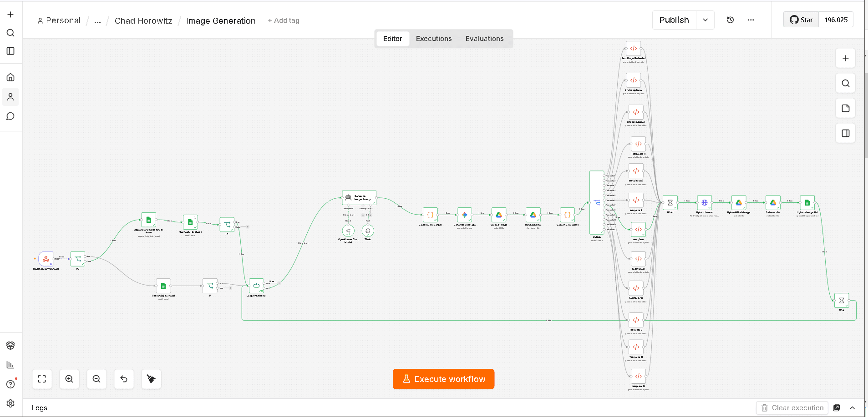Screen dimensions: 868x417
Task: Expand the Publish dropdown arrow
Action: click(705, 20)
